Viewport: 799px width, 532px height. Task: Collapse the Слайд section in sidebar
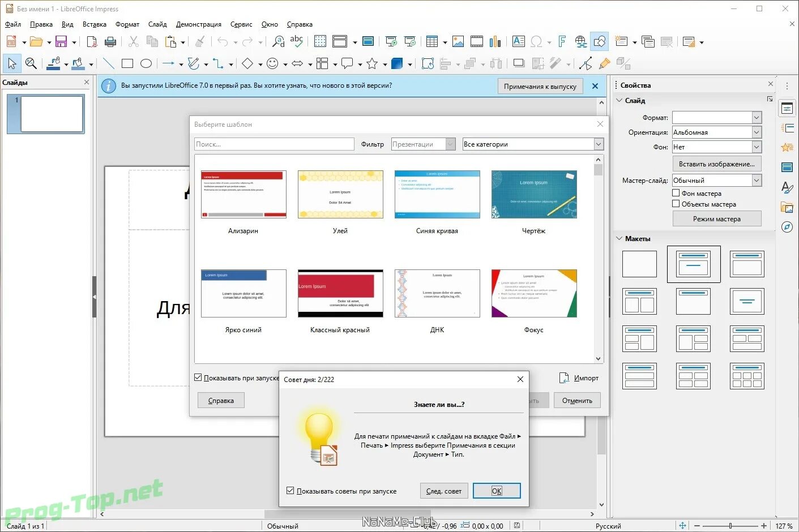click(619, 100)
